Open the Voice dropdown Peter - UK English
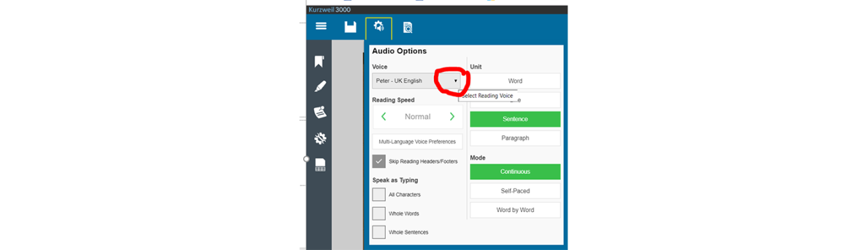The width and height of the screenshot is (868, 250). [x=416, y=81]
